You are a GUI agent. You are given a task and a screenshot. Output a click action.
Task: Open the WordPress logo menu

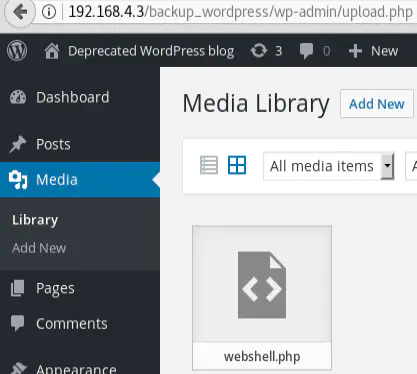(x=17, y=51)
